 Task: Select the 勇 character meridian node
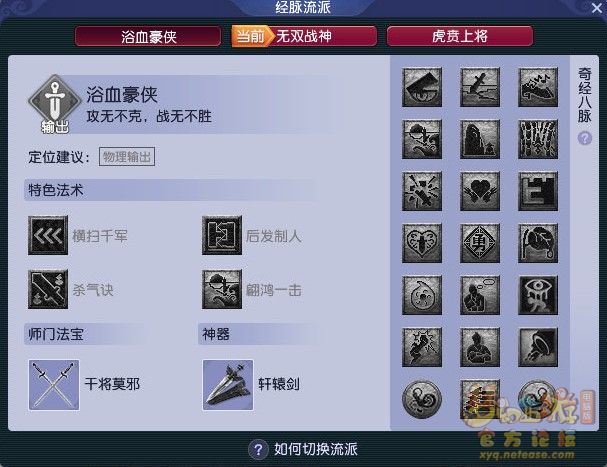pyautogui.click(x=480, y=243)
